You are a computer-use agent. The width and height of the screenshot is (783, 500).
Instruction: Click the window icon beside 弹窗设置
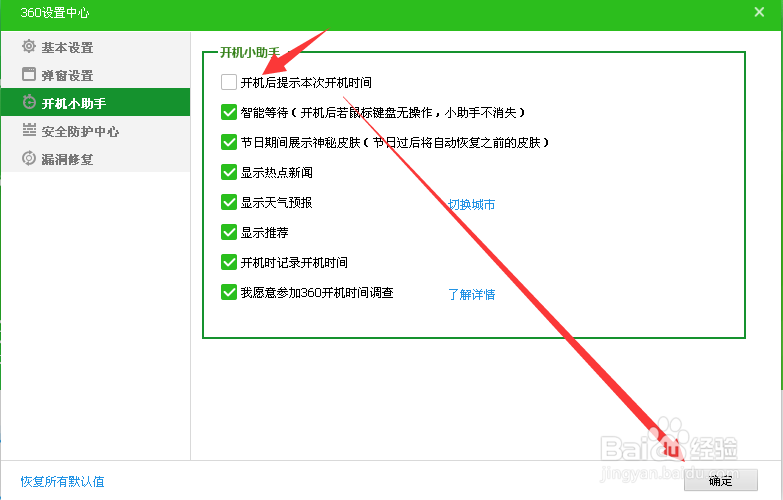tap(29, 74)
